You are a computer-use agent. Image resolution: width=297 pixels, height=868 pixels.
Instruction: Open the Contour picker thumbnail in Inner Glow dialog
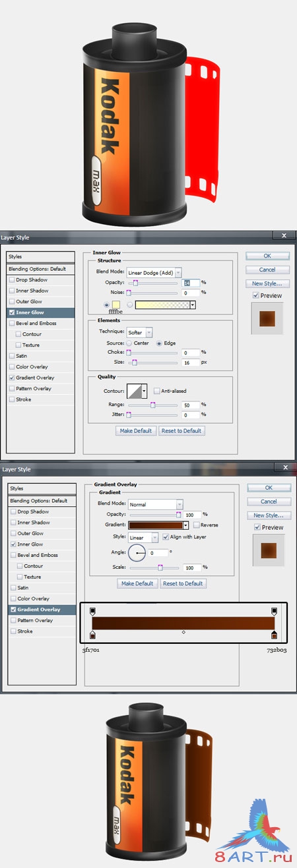coord(135,391)
